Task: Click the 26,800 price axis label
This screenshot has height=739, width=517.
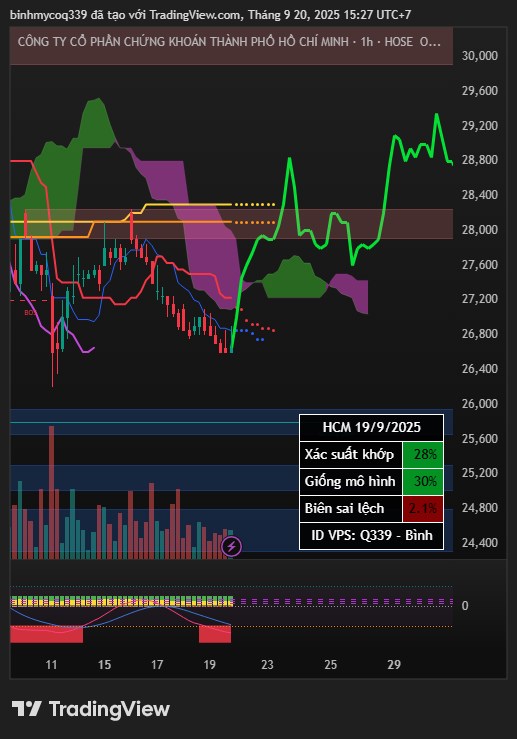Action: point(479,334)
